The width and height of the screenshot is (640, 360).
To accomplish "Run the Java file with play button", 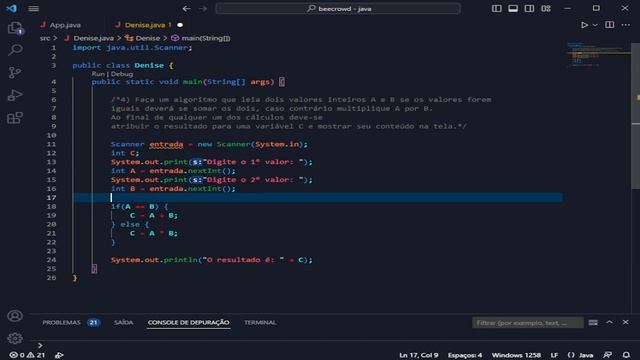I will coord(584,25).
